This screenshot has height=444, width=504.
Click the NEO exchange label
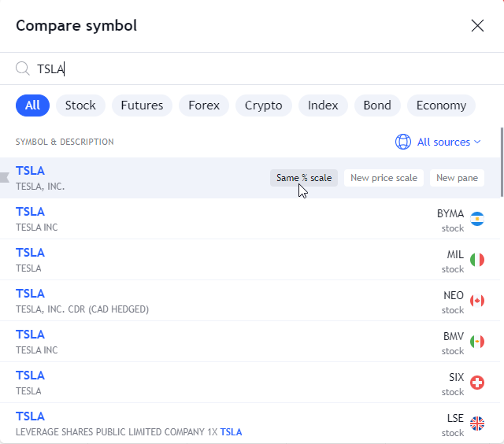(454, 295)
